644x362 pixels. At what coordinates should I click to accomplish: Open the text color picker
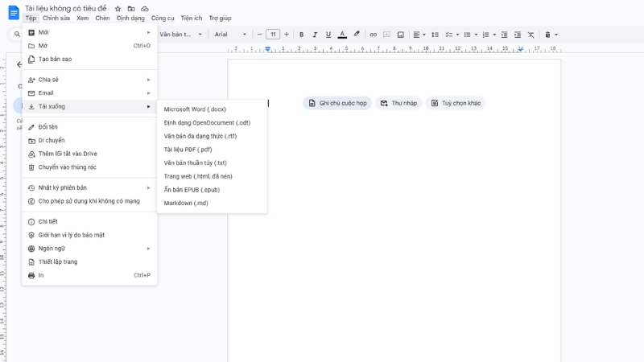(342, 35)
